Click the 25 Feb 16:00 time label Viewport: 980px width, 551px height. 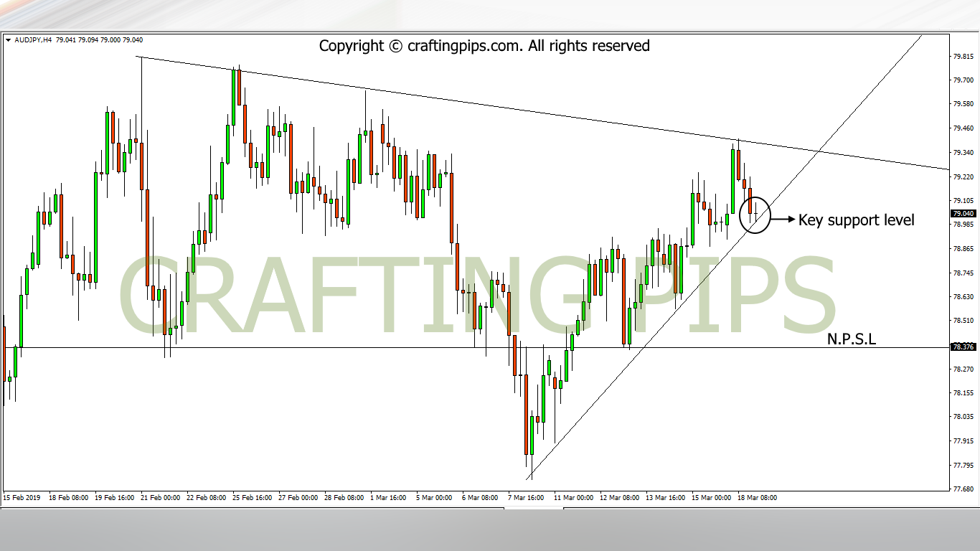pos(252,497)
